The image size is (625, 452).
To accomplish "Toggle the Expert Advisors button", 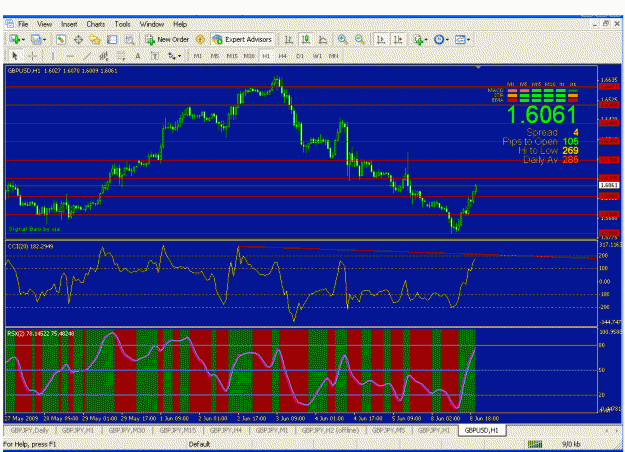I will pos(242,39).
